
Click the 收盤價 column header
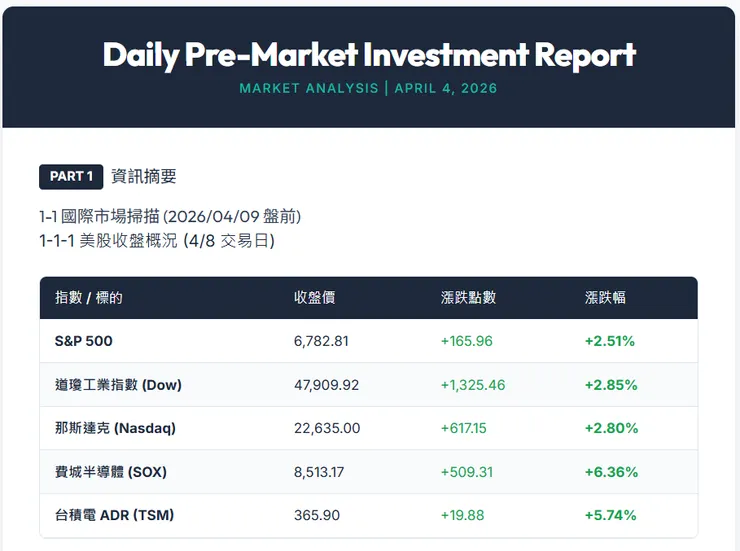point(314,297)
